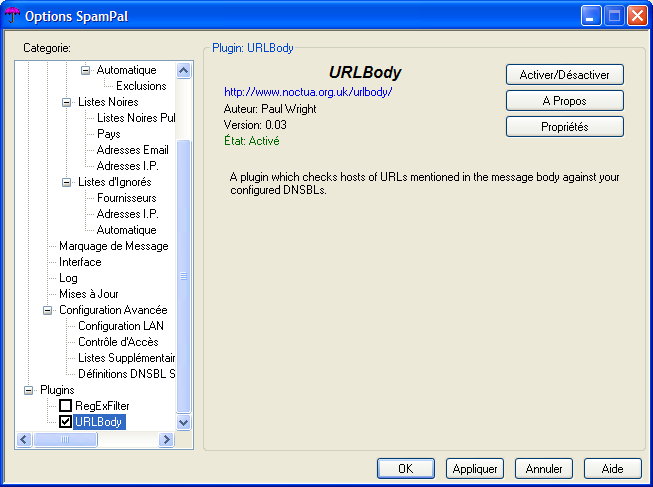Select Configuration LAN item
Screen dimensions: 653x487
[x=121, y=326]
